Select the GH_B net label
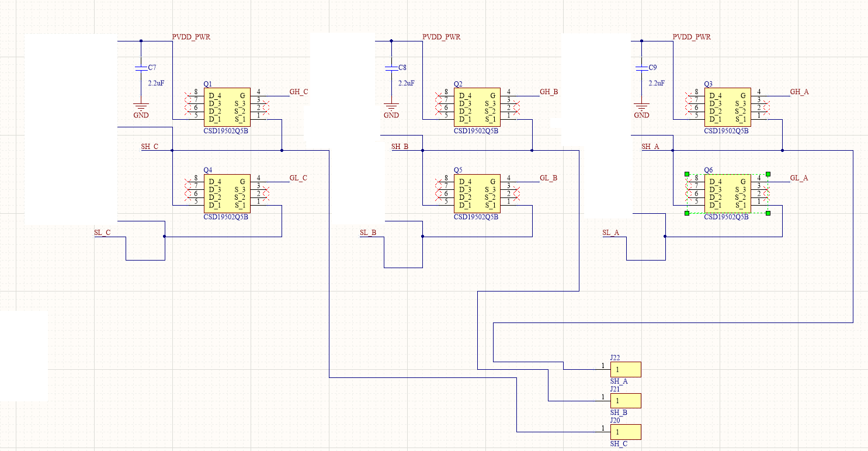This screenshot has width=868, height=451. [549, 92]
